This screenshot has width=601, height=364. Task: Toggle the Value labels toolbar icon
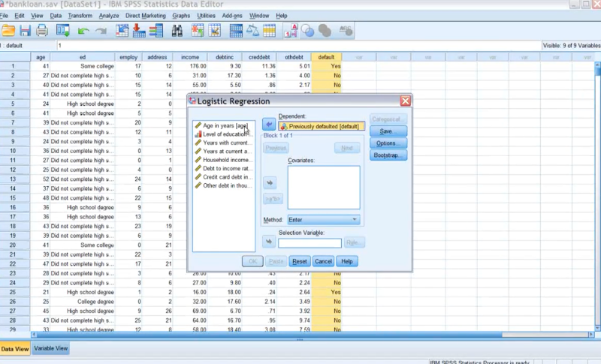pos(291,31)
